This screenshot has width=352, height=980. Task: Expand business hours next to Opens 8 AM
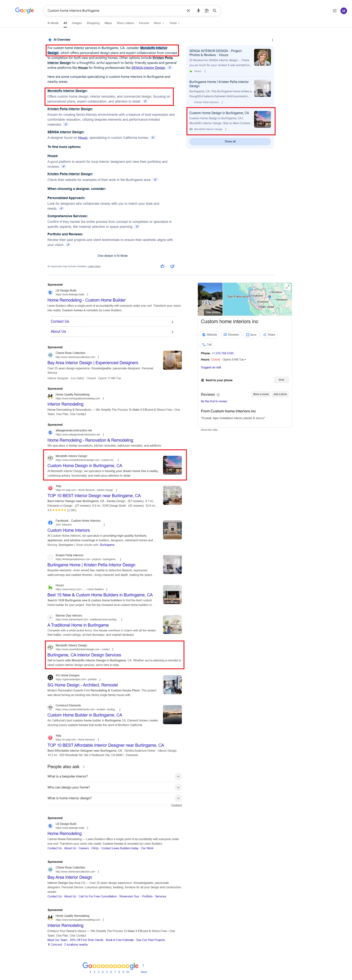(x=245, y=359)
